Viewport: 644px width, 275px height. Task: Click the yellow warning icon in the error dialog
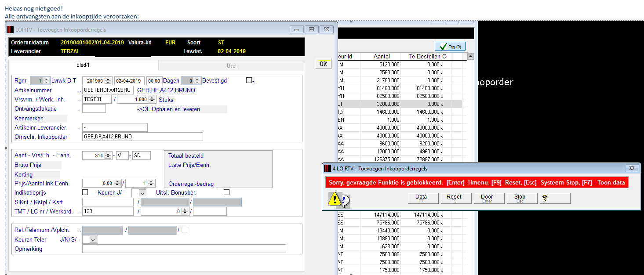coord(335,199)
